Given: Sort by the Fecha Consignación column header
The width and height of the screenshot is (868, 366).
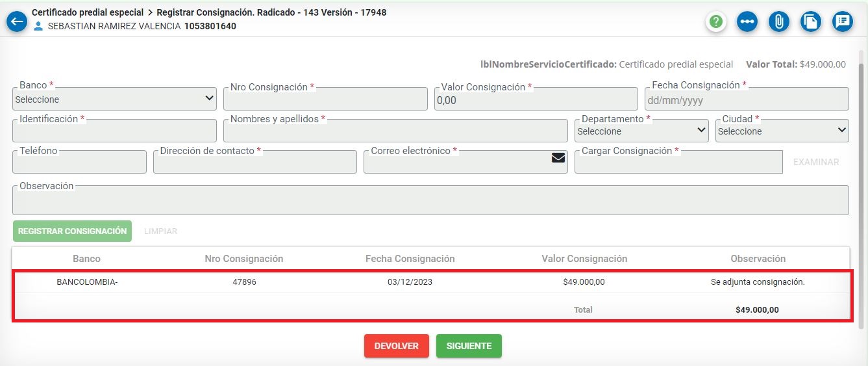Looking at the screenshot, I should pyautogui.click(x=410, y=259).
